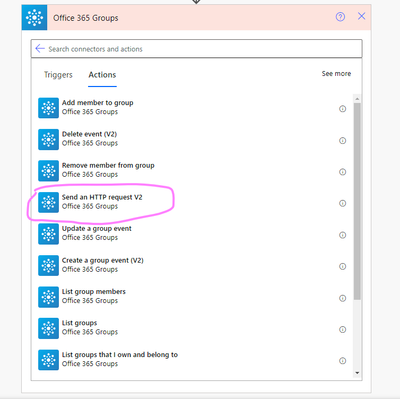Click icon beside List group members

click(x=48, y=297)
